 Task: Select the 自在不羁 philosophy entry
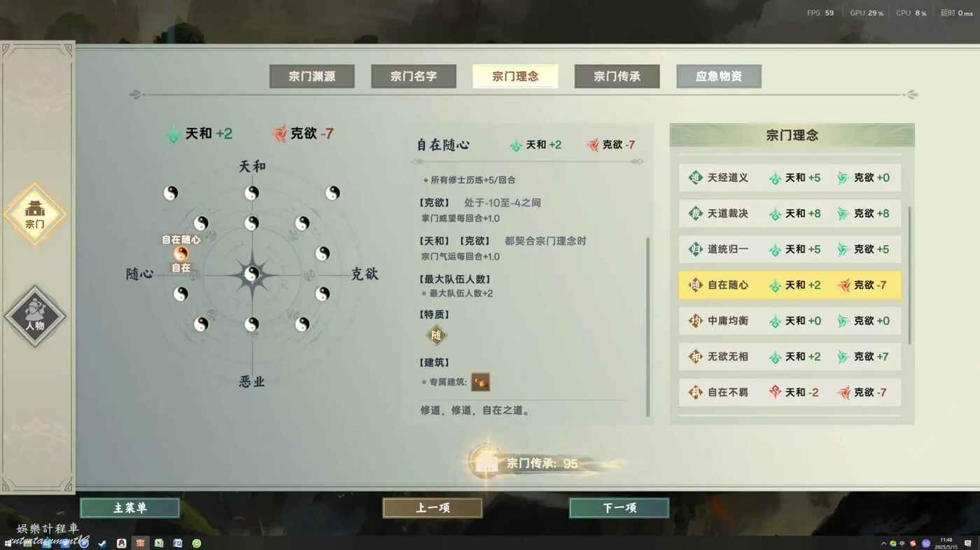[790, 392]
